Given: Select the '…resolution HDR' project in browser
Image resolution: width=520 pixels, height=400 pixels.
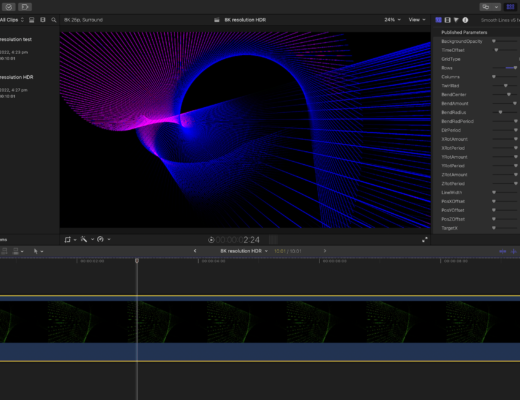Looking at the screenshot, I should click(17, 77).
